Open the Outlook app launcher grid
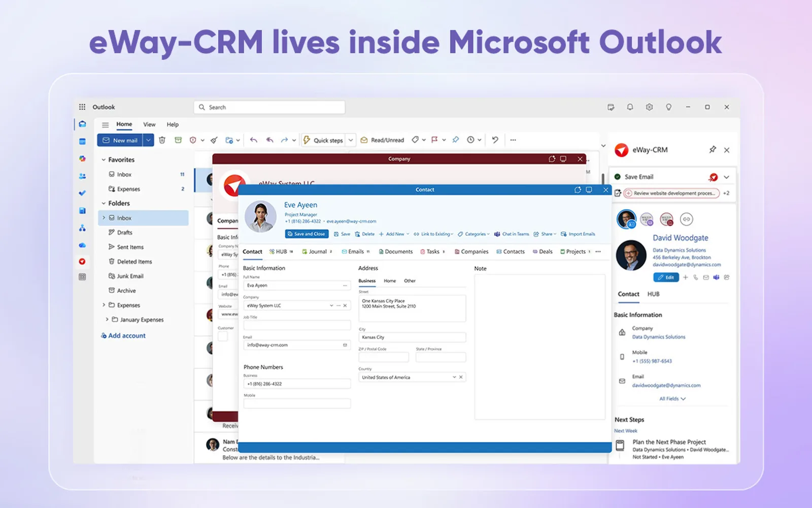This screenshot has height=508, width=812. 82,107
